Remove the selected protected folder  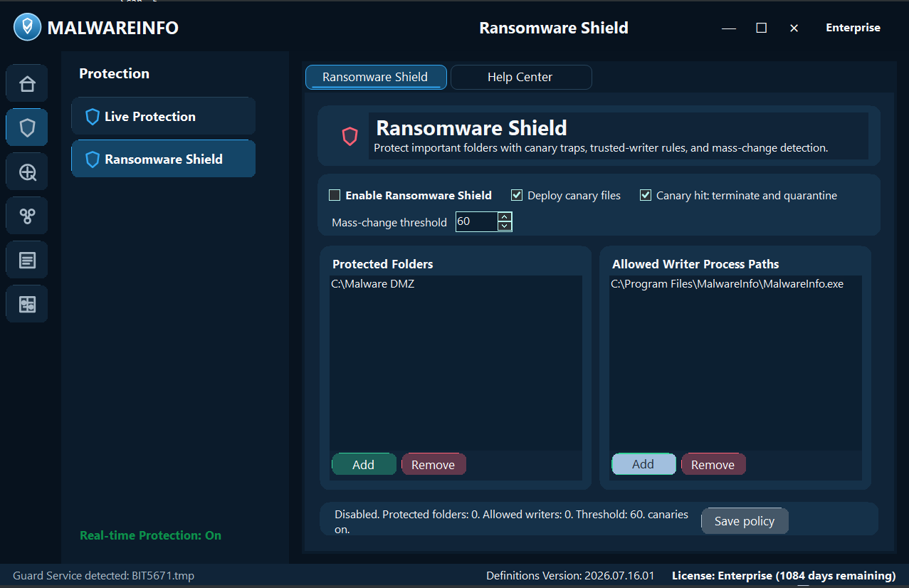tap(434, 464)
